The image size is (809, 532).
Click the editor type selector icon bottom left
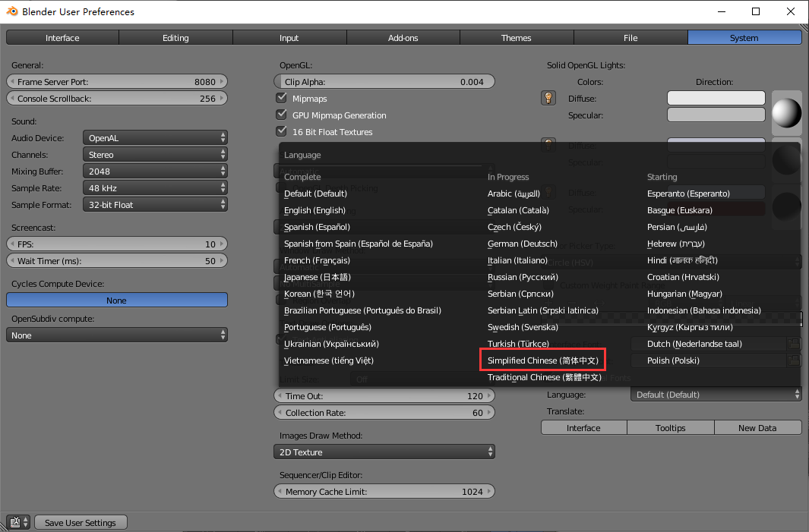coord(16,522)
